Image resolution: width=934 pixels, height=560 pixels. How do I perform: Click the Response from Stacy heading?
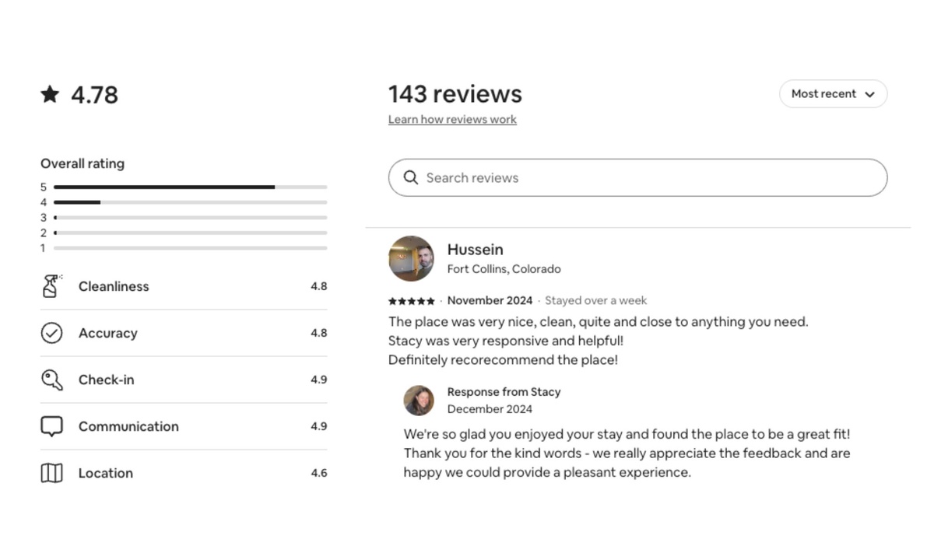pyautogui.click(x=504, y=392)
